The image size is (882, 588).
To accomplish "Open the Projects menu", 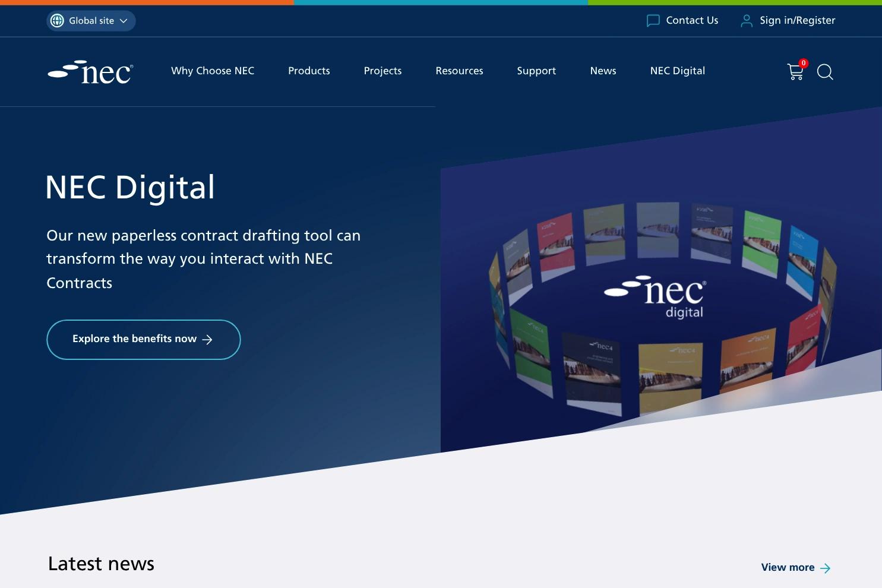I will (x=382, y=71).
